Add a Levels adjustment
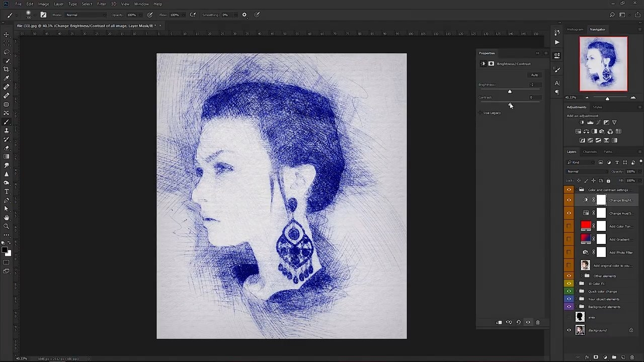Viewport: 644px width, 362px height. click(590, 122)
